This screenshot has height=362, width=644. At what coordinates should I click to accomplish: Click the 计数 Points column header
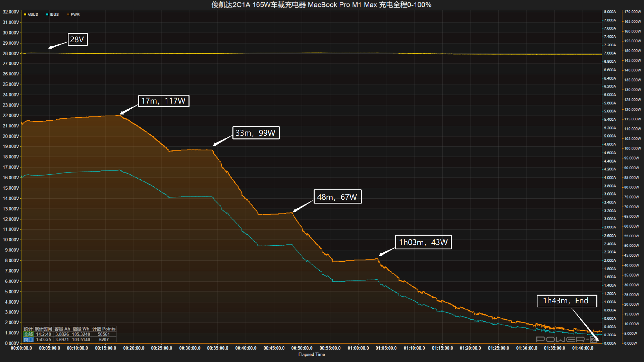(x=104, y=329)
